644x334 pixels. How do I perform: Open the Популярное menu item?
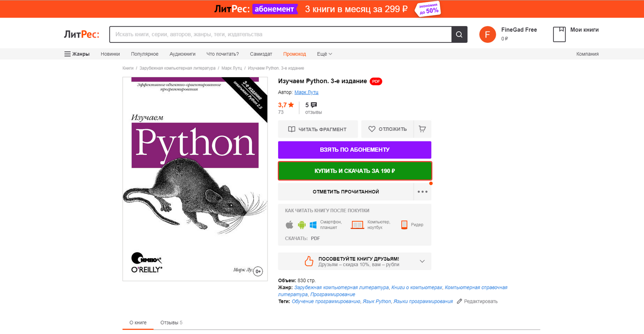(x=145, y=54)
